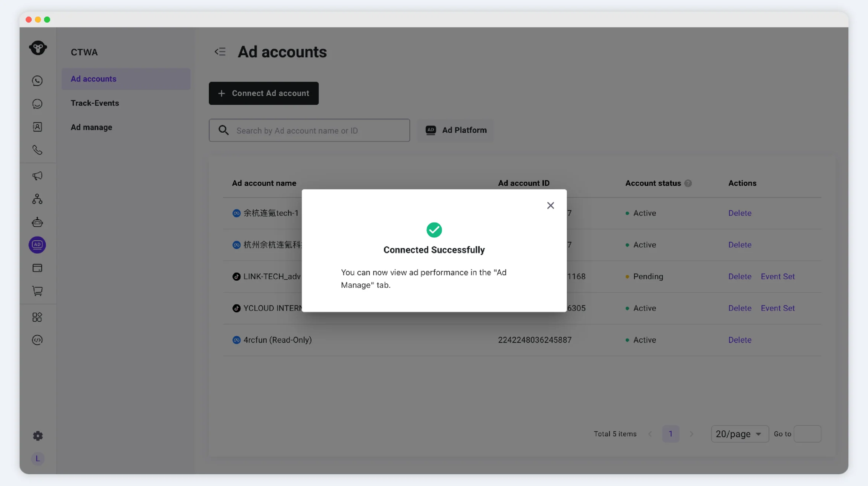Open the integrations grid icon

pyautogui.click(x=37, y=317)
